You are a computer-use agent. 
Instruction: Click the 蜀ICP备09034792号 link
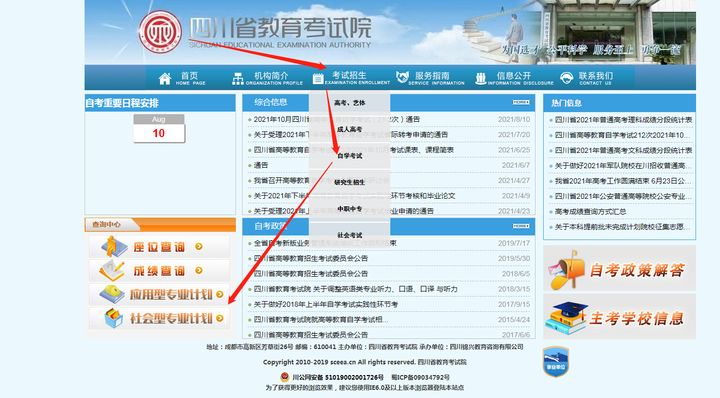(x=420, y=377)
